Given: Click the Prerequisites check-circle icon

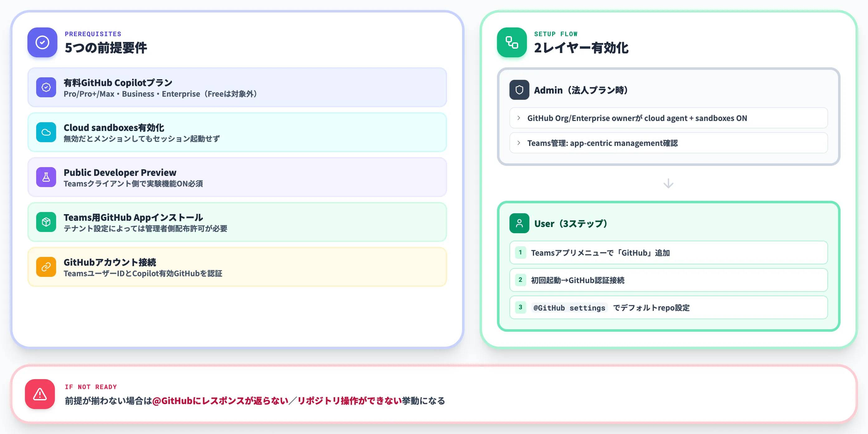Looking at the screenshot, I should pyautogui.click(x=42, y=42).
